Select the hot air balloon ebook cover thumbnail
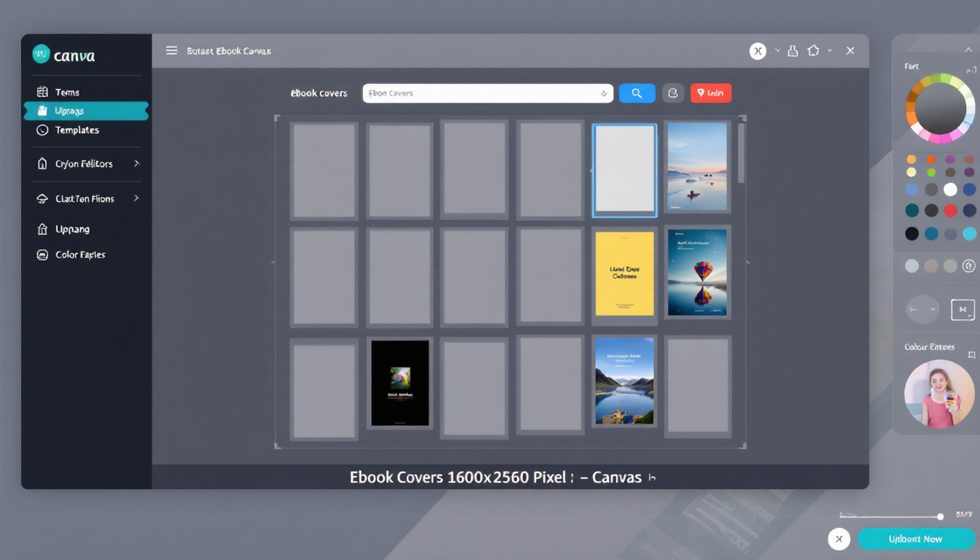The height and width of the screenshot is (560, 980). click(x=697, y=272)
